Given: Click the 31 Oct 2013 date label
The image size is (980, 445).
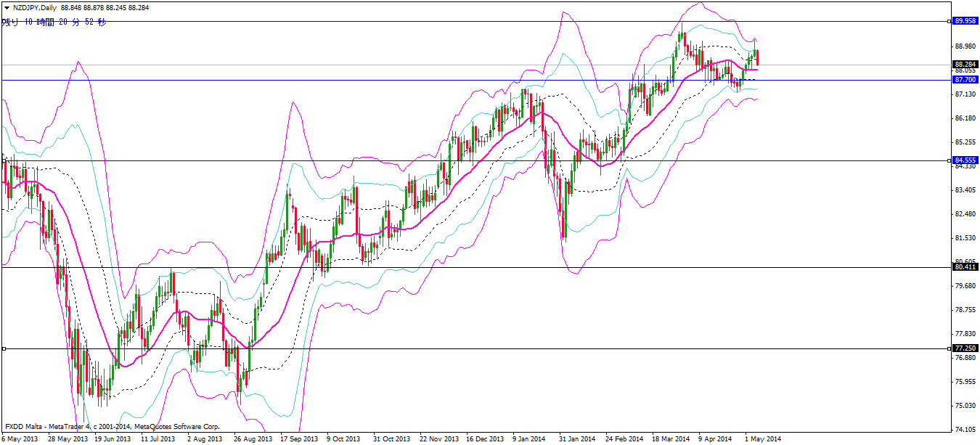Looking at the screenshot, I should click(x=393, y=439).
